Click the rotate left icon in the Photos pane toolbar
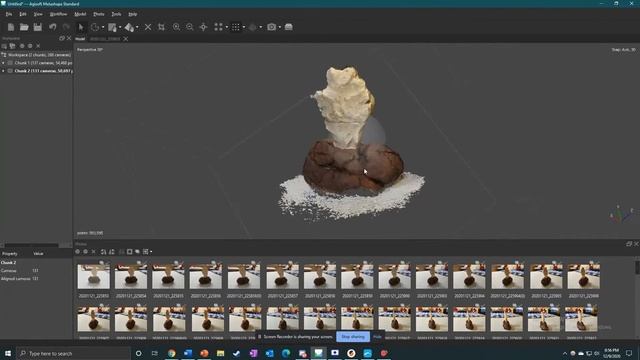The width and height of the screenshot is (640, 360). click(103, 252)
